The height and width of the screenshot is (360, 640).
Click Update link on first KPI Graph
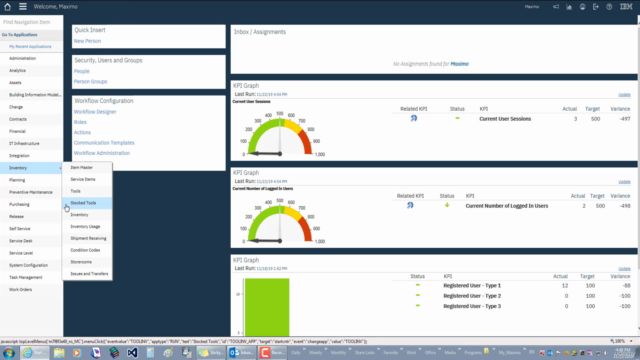coord(624,95)
